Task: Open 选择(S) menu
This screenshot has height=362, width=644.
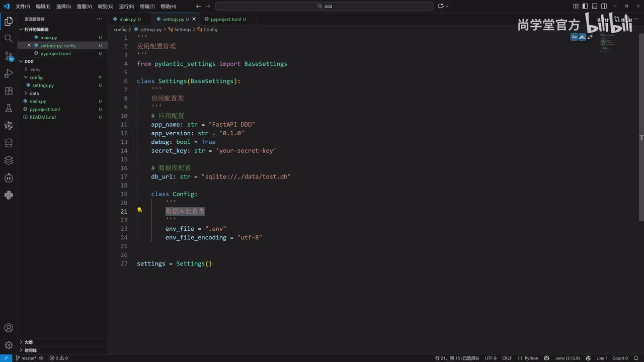Action: tap(63, 6)
